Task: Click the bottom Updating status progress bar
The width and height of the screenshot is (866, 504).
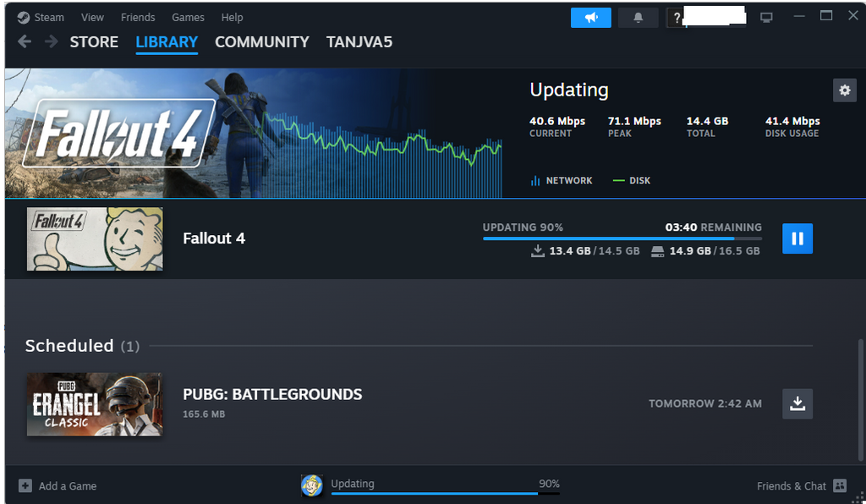Action: pos(445,493)
